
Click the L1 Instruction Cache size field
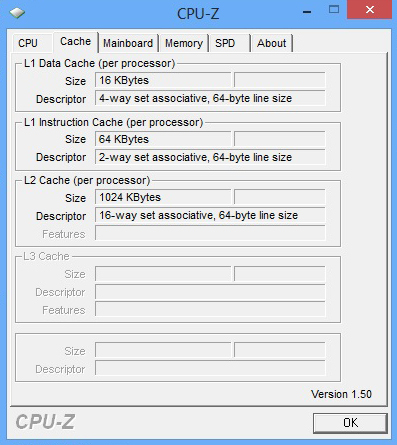[x=163, y=139]
